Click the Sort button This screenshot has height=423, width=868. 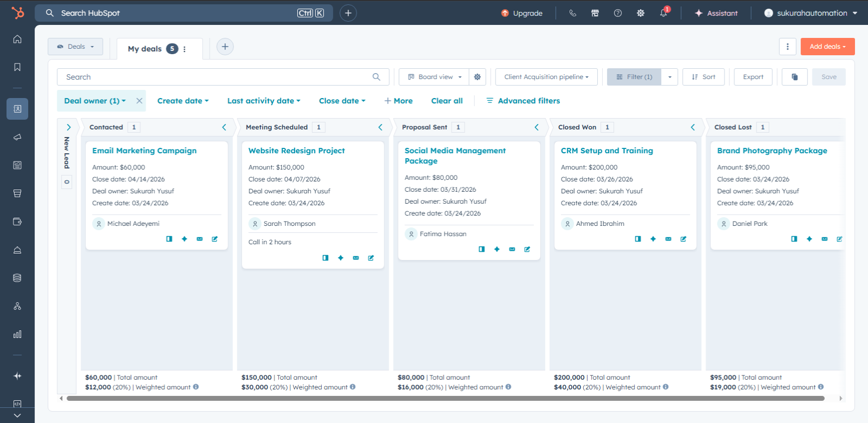(x=703, y=77)
